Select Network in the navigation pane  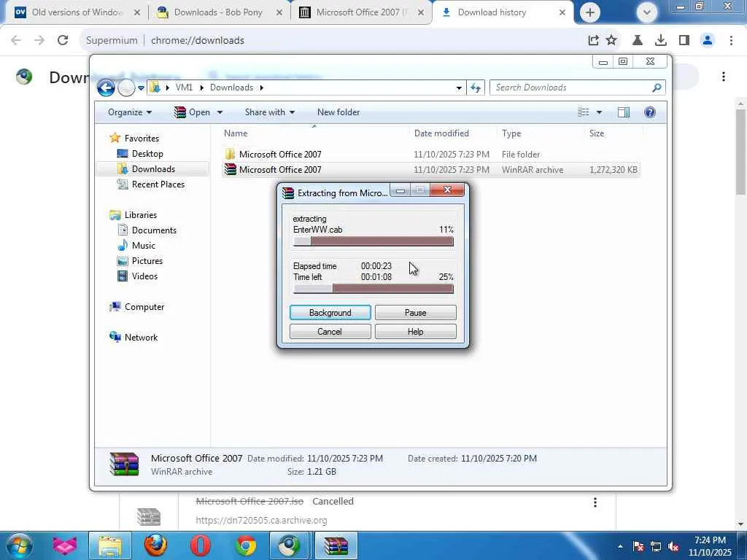[x=141, y=338]
